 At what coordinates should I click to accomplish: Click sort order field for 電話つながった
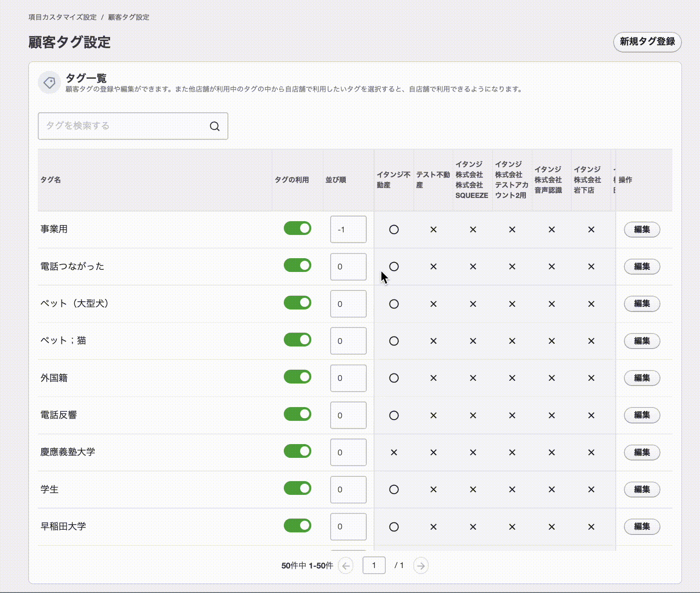(348, 266)
